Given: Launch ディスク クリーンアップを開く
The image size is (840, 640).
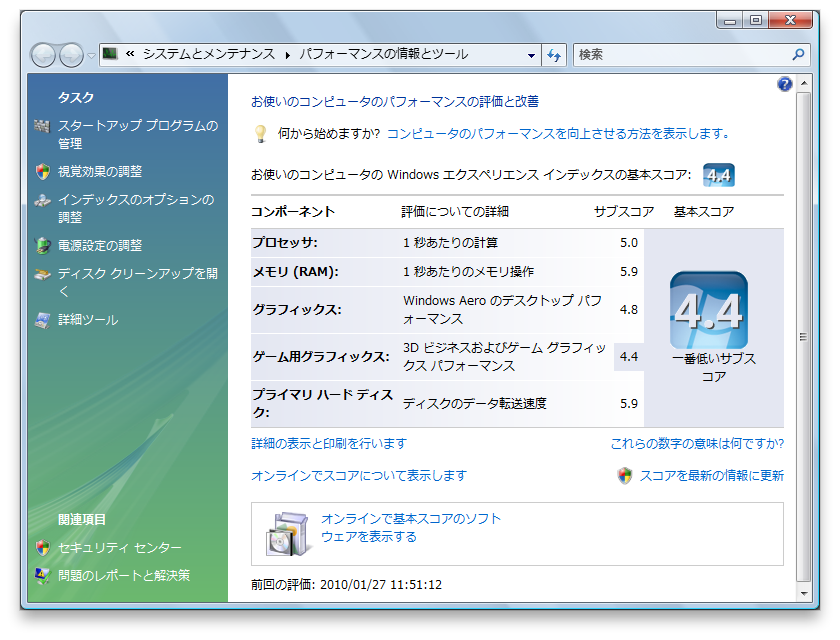Looking at the screenshot, I should point(138,282).
